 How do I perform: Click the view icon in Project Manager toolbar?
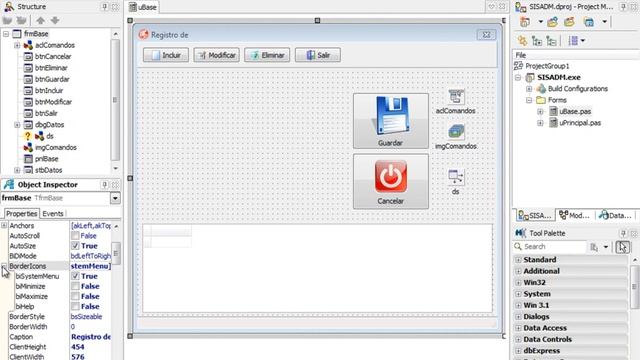click(589, 22)
